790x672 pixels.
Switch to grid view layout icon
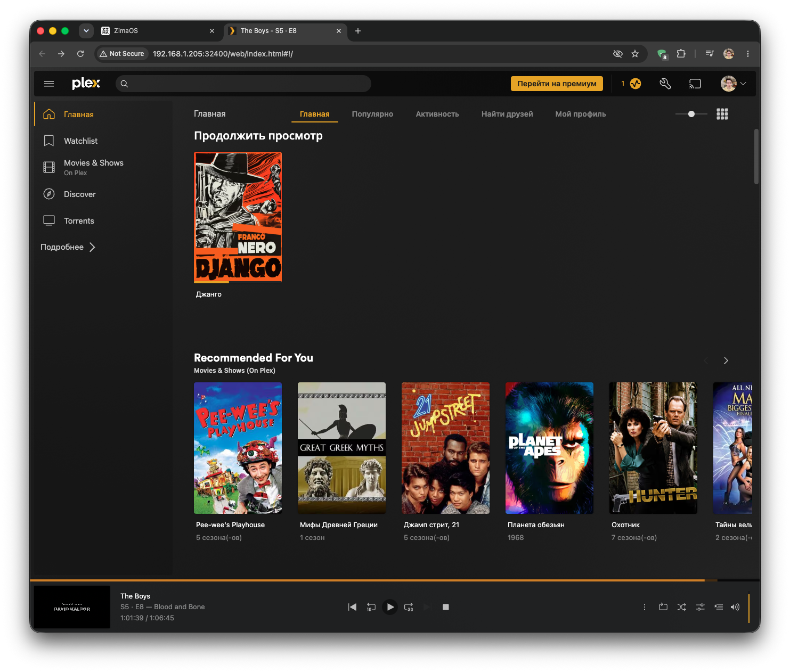point(722,114)
